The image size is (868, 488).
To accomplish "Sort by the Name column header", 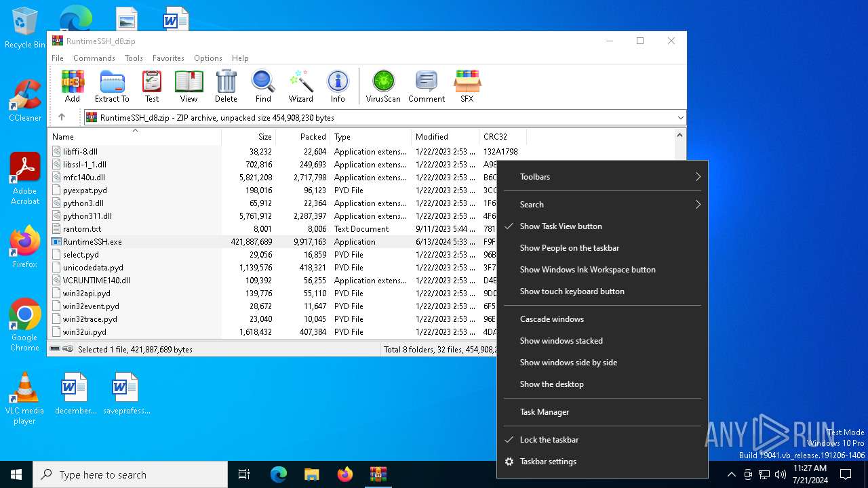I will [135, 136].
